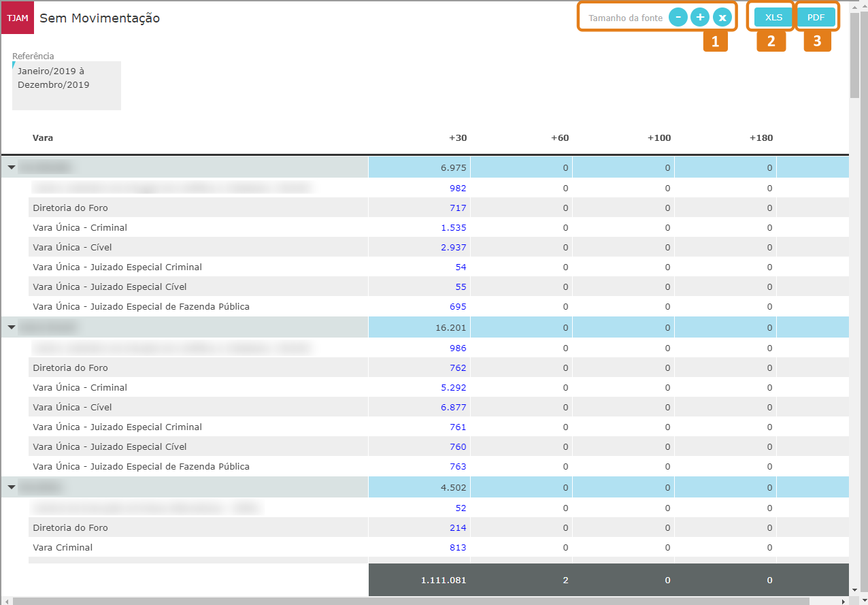Click the vertical scrollbar down arrow
The width and height of the screenshot is (868, 605).
855,589
